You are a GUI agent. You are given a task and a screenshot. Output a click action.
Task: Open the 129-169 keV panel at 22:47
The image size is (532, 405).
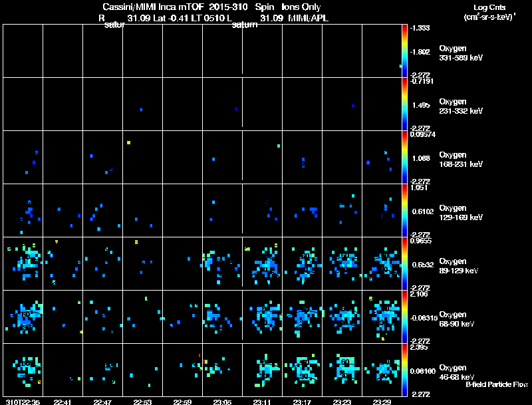tap(102, 211)
